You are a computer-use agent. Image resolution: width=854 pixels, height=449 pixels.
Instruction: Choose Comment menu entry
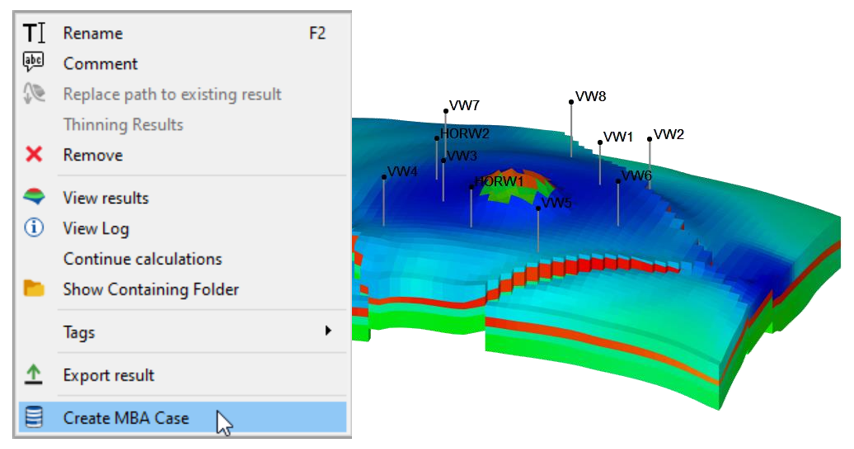point(182,64)
